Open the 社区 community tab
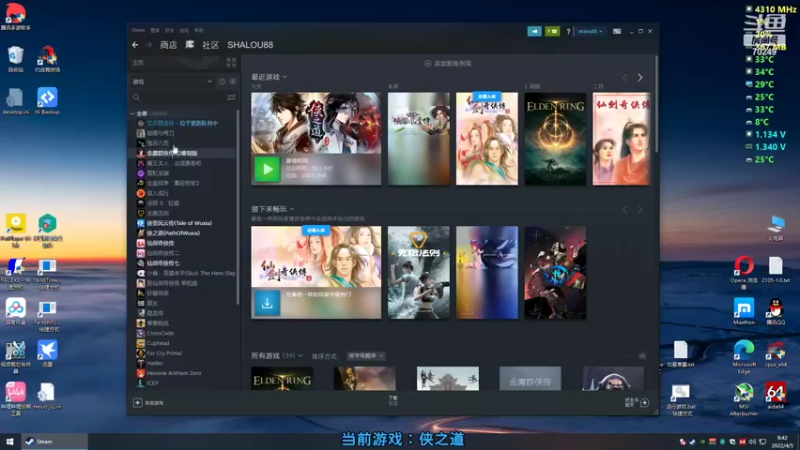 (x=210, y=45)
